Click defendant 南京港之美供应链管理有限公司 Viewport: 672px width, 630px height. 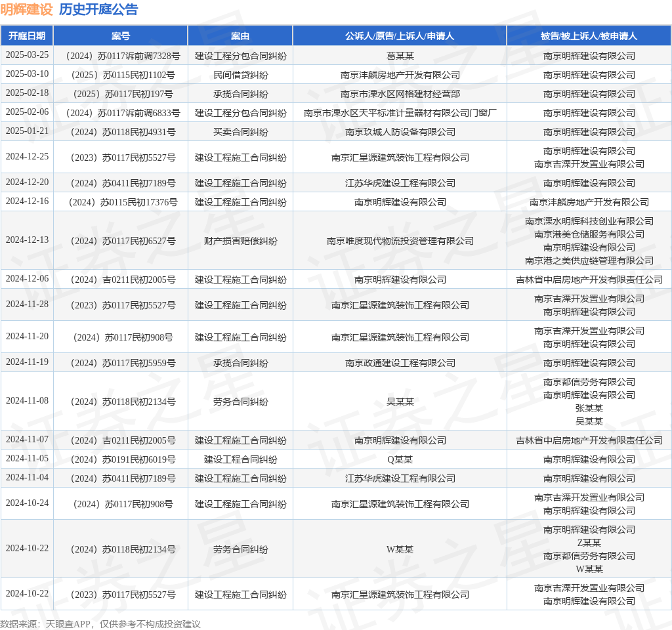[589, 261]
